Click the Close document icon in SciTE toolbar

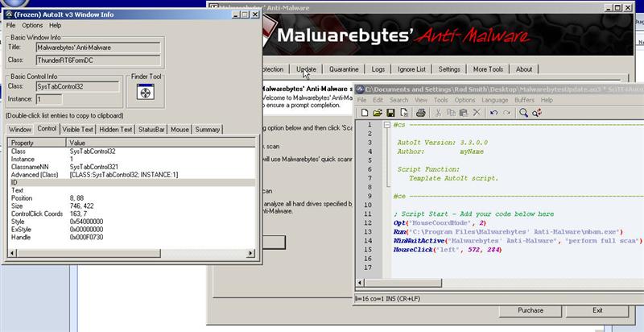[404, 113]
